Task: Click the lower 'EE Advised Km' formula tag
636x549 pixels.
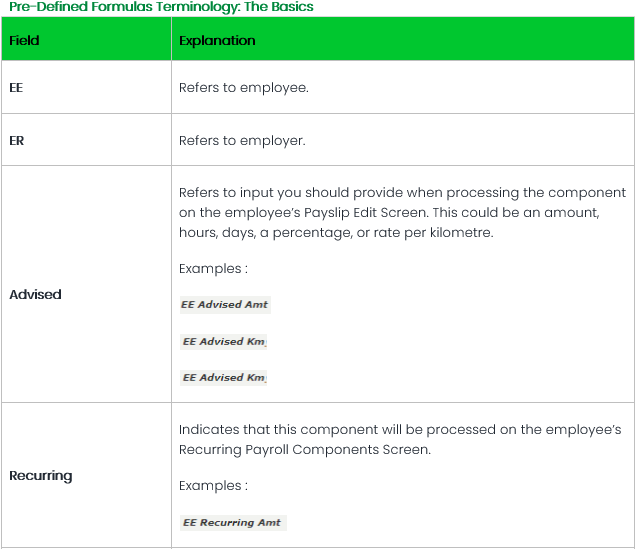Action: [x=224, y=378]
